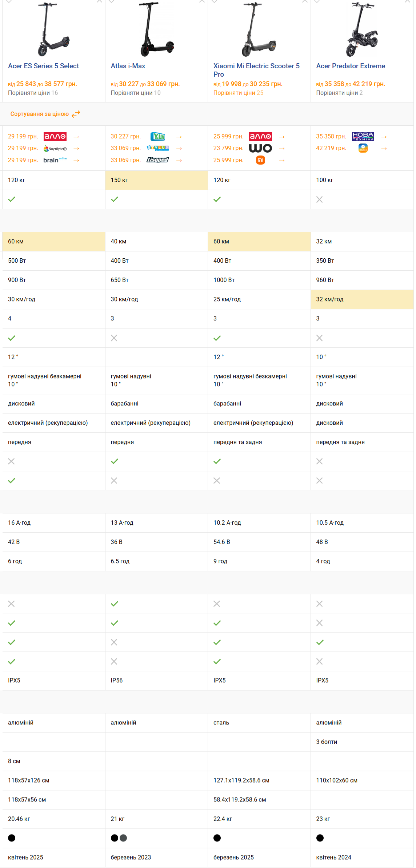Open the Ноутбуке shop logo offer
This screenshot has height=868, width=416.
[55, 149]
